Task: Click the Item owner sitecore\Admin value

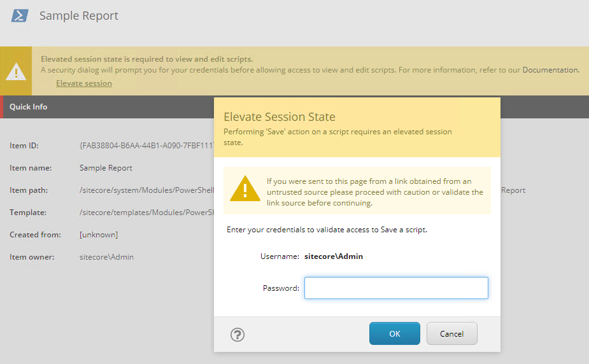Action: click(x=107, y=257)
